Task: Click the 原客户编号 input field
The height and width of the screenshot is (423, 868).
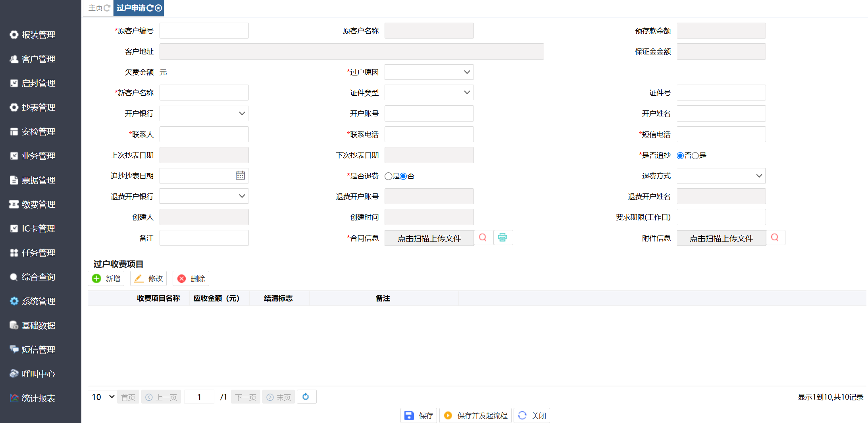Action: (x=204, y=31)
